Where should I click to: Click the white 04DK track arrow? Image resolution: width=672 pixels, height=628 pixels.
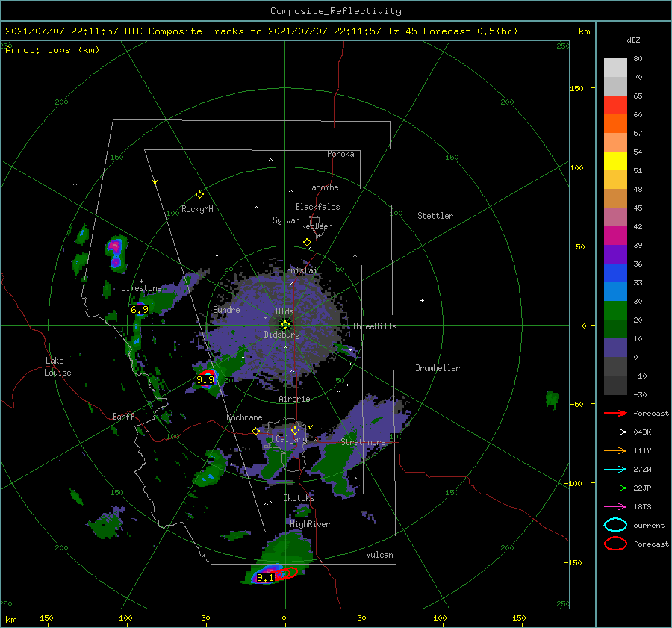coord(615,432)
